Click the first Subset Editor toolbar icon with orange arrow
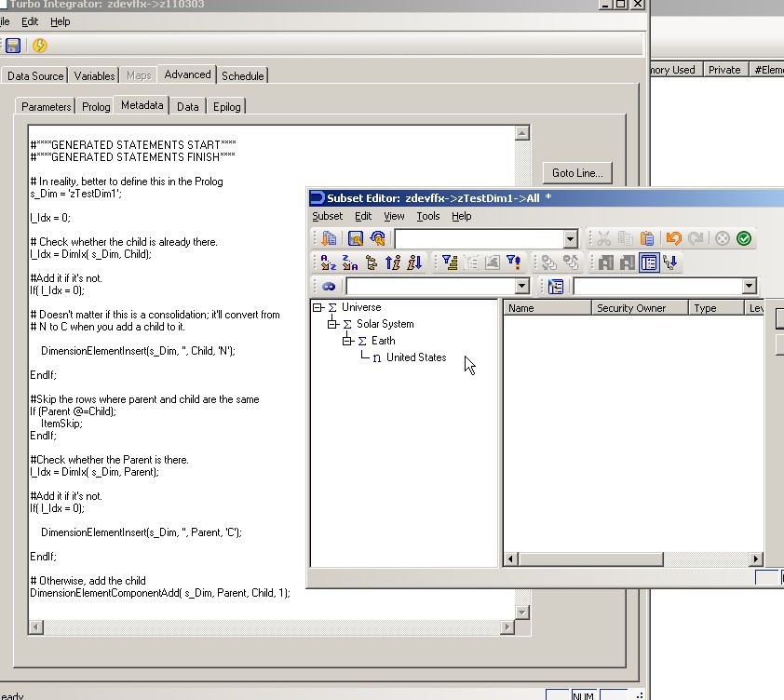 point(329,238)
